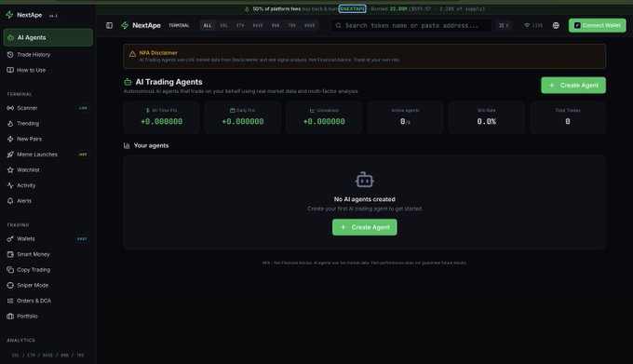Click the Win Rate 0.0% card
The width and height of the screenshot is (633, 364).
click(487, 117)
